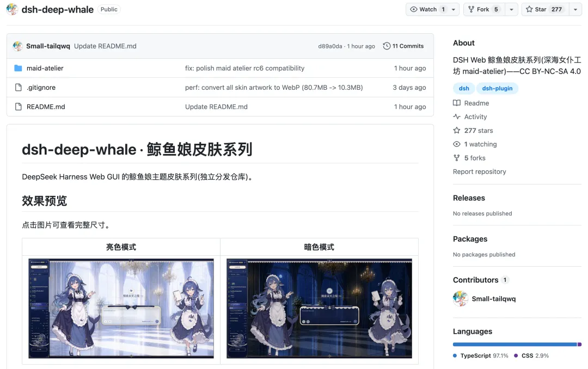The width and height of the screenshot is (588, 369).
Task: Open the Activity link
Action: [475, 116]
